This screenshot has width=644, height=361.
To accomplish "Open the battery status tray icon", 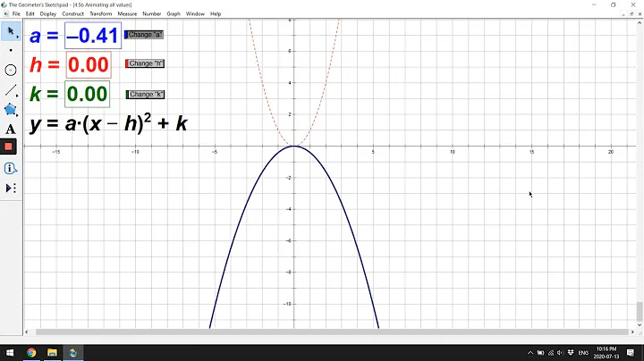I will [x=540, y=353].
